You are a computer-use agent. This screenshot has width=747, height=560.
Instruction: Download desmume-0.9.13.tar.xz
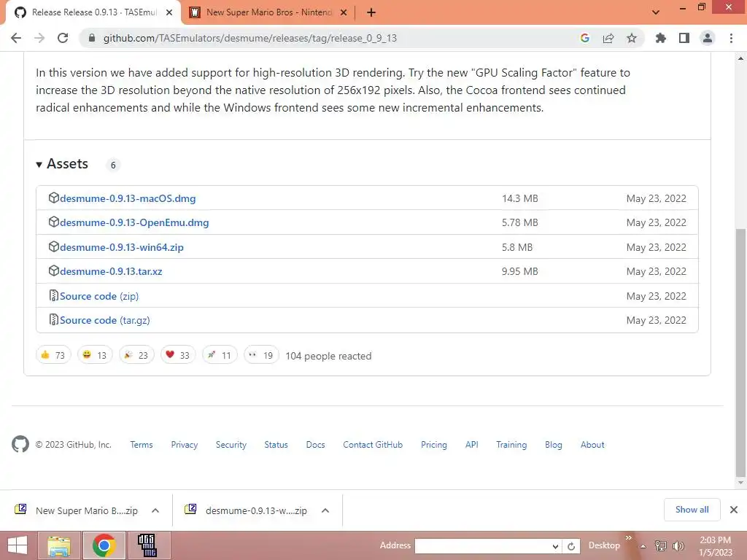(111, 271)
